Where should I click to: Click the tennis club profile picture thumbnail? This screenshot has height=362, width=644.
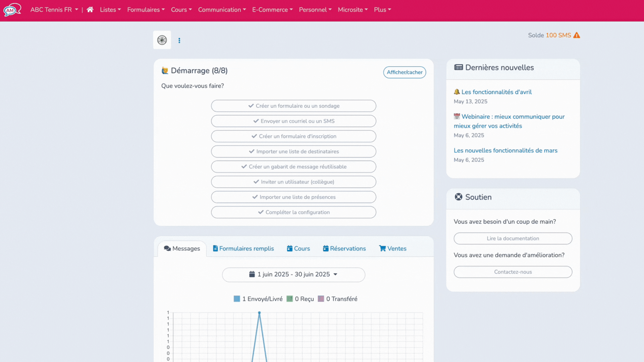162,40
